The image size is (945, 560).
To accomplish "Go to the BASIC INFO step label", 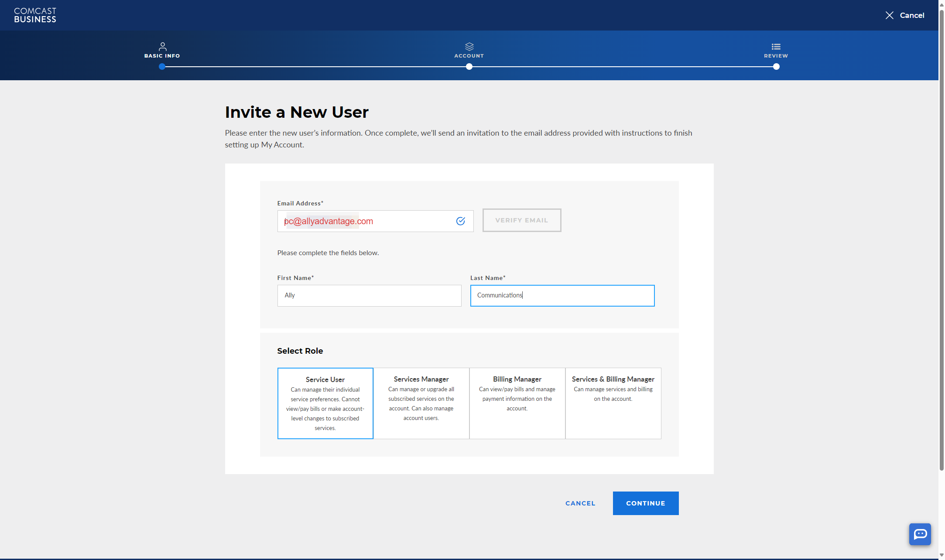I will coord(162,56).
